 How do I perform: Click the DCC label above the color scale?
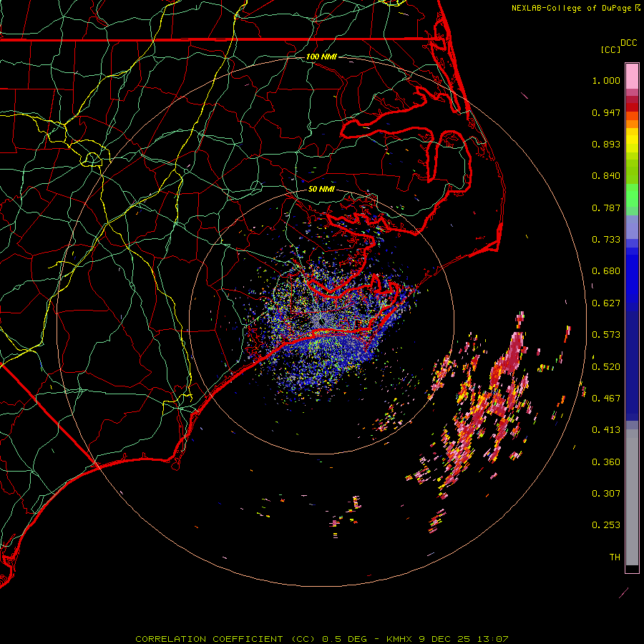pos(628,43)
